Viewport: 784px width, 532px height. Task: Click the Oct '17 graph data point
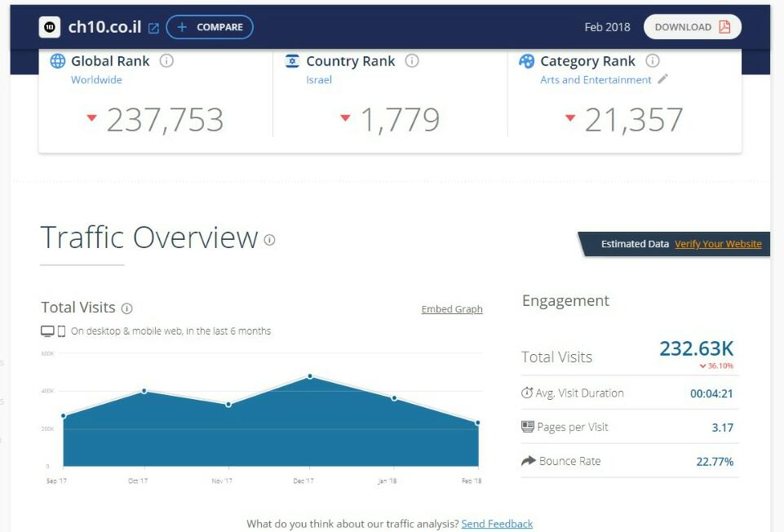(x=144, y=391)
